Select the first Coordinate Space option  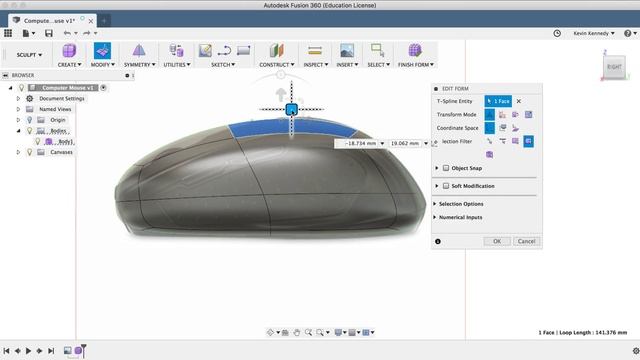click(489, 128)
